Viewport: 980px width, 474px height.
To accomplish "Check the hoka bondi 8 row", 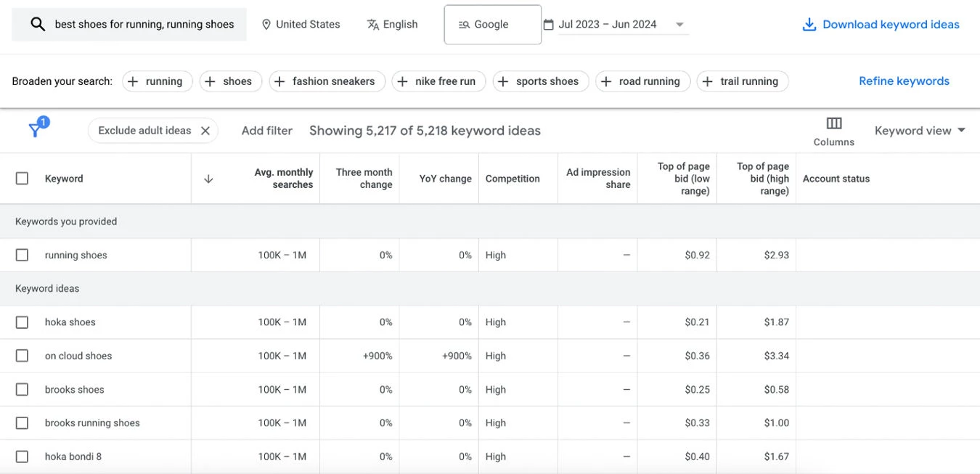I will coord(23,457).
